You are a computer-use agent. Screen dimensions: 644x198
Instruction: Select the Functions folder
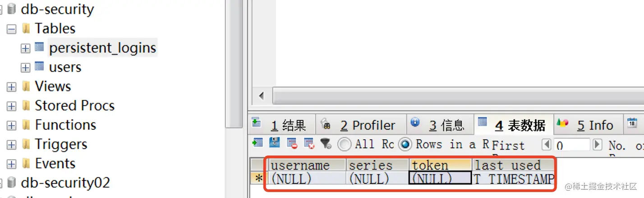click(65, 125)
